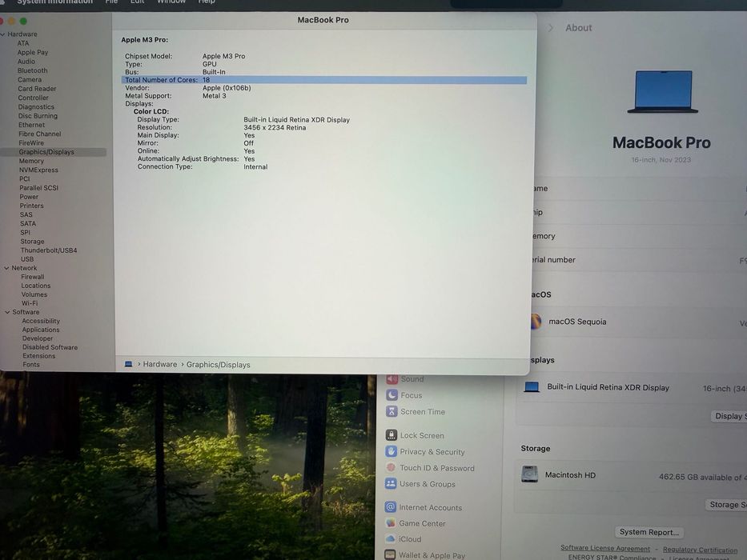747x560 pixels.
Task: Open iCloud cloud icon
Action: (x=390, y=538)
